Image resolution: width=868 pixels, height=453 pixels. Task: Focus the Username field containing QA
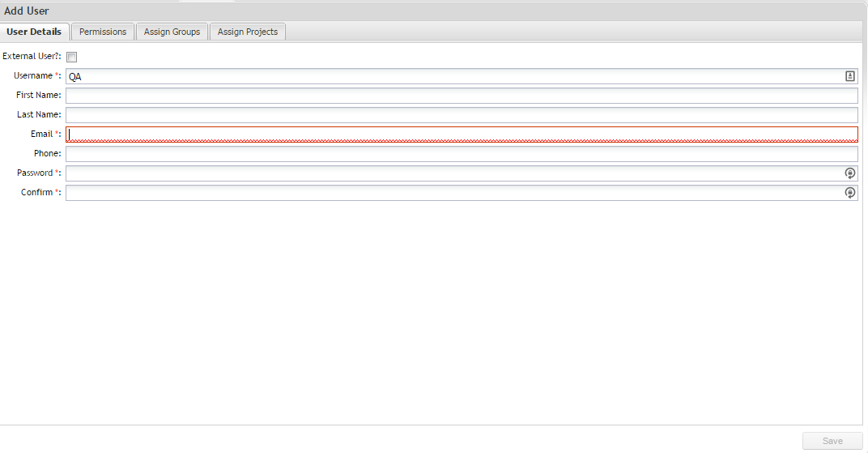point(453,76)
